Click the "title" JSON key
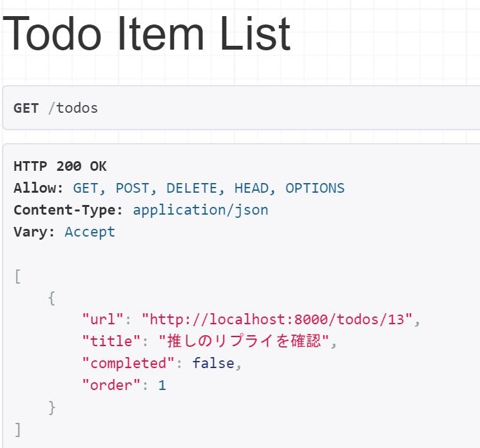This screenshot has width=480, height=448. pyautogui.click(x=111, y=341)
